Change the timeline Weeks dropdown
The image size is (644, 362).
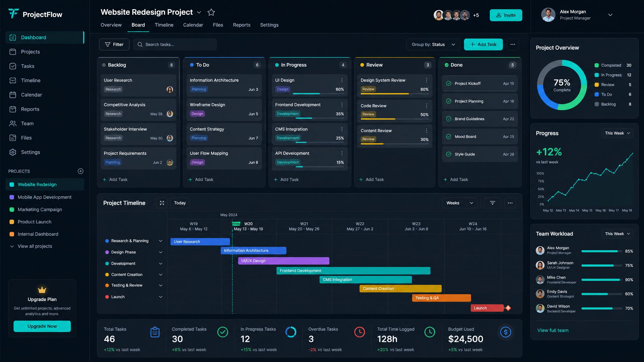(x=460, y=203)
